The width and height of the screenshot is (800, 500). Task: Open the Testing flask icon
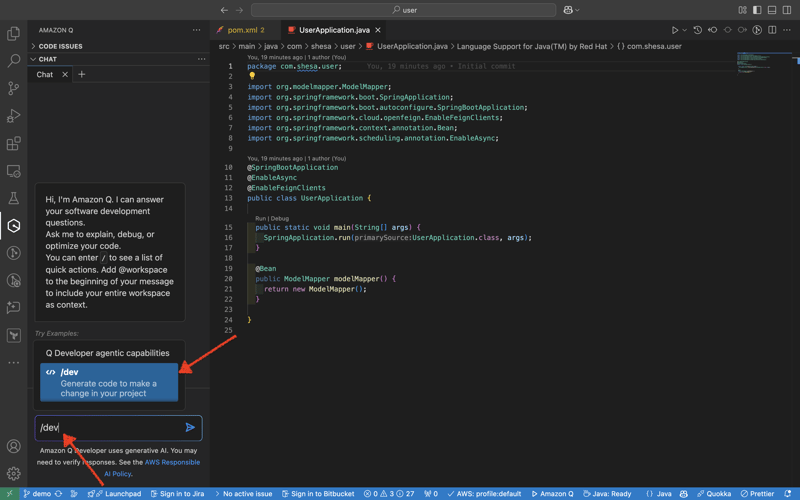[x=14, y=199]
